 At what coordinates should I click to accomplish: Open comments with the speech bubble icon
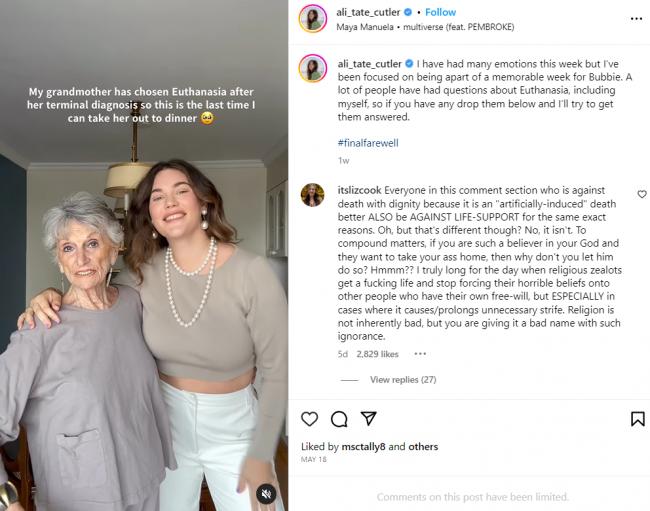(x=339, y=419)
